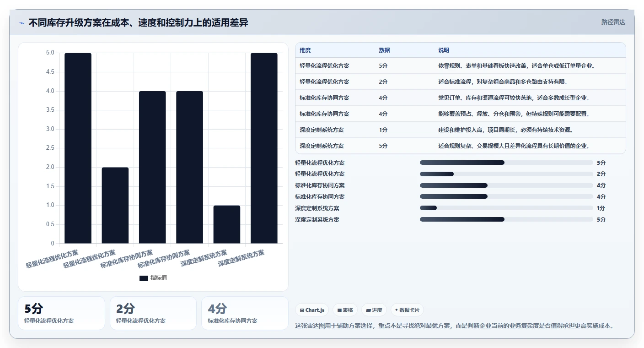Click the 2分 value beside the progress bar
Viewport: 644px width, 348px height.
(x=601, y=174)
